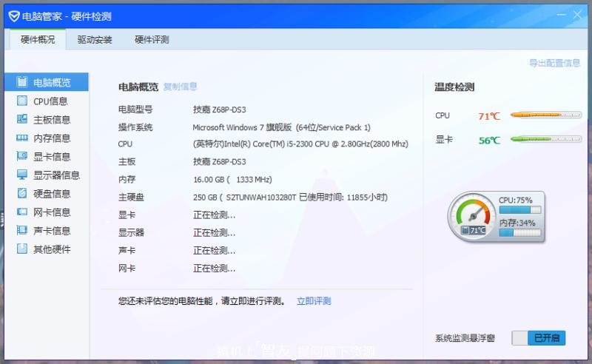Image resolution: width=592 pixels, height=364 pixels.
Task: Switch to the 驱动安装 tab
Action: [x=95, y=40]
